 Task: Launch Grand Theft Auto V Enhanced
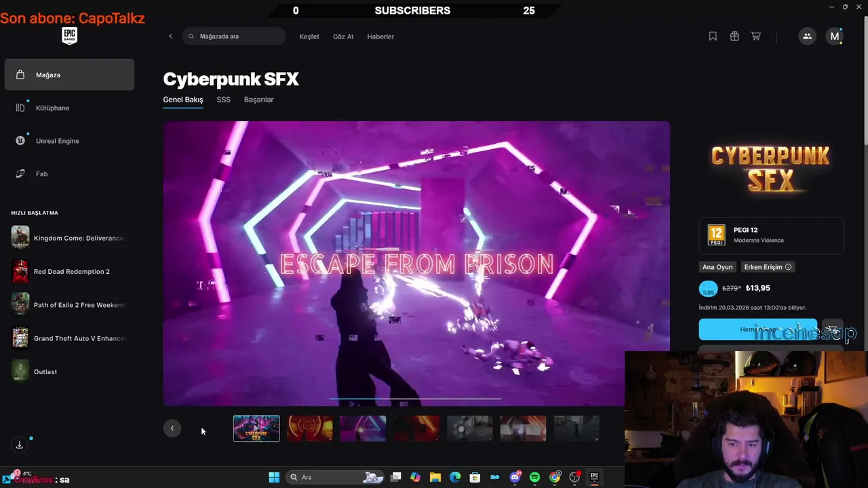pyautogui.click(x=68, y=338)
